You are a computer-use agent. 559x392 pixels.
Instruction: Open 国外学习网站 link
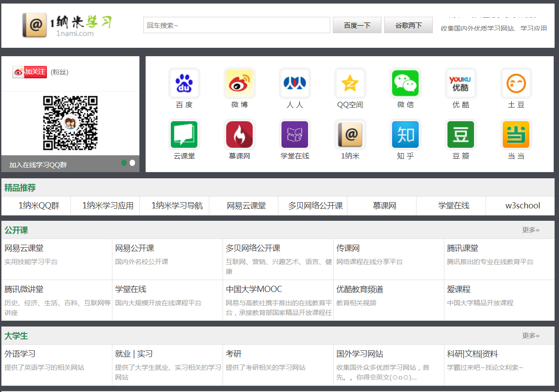pos(360,354)
